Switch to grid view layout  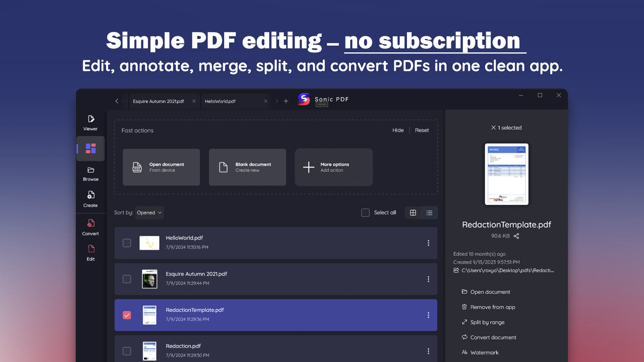(x=413, y=213)
